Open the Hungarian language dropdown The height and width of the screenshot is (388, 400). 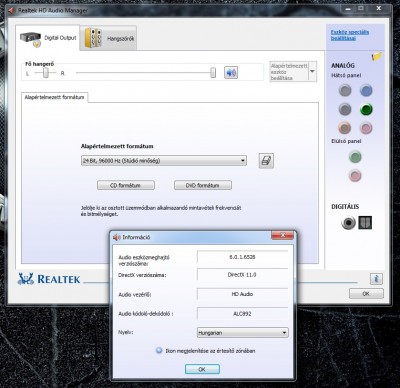[x=243, y=333]
